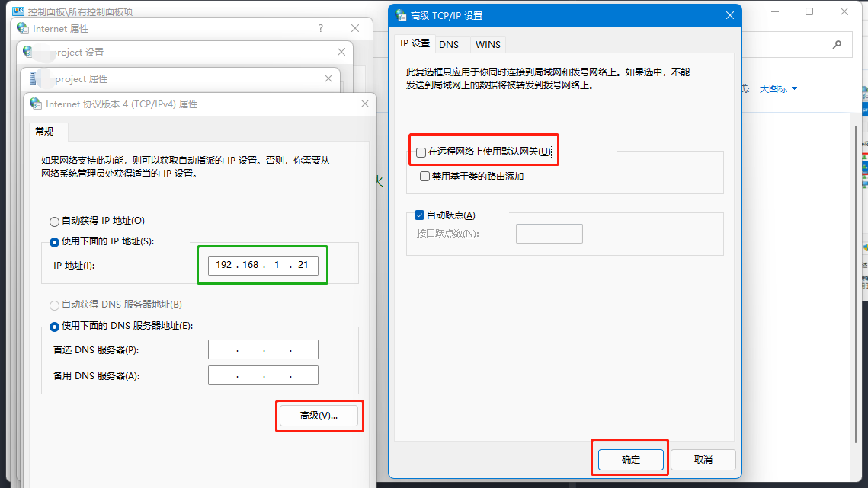Close the 高级 TCP/IP 设置 dialog

click(x=729, y=15)
